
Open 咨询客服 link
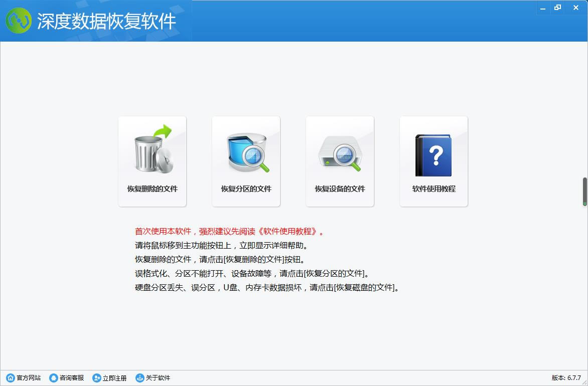coord(72,378)
